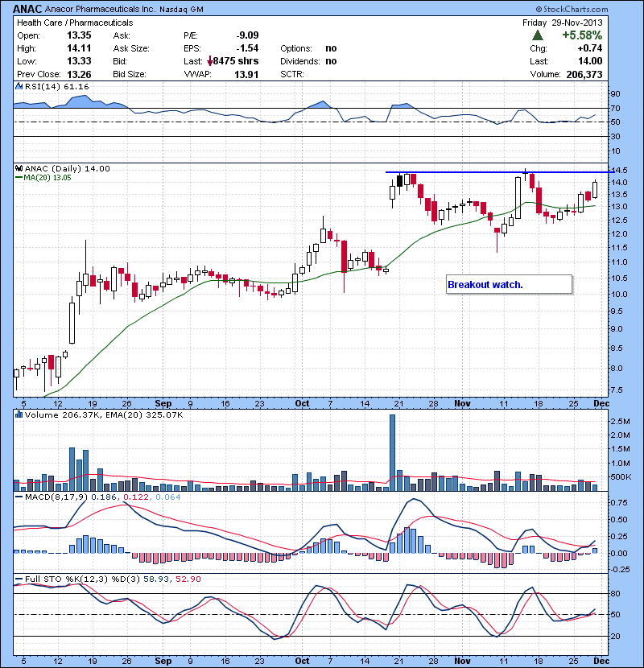Select the green MA(20) 13.05 legend
The image size is (644, 668).
pyautogui.click(x=43, y=178)
